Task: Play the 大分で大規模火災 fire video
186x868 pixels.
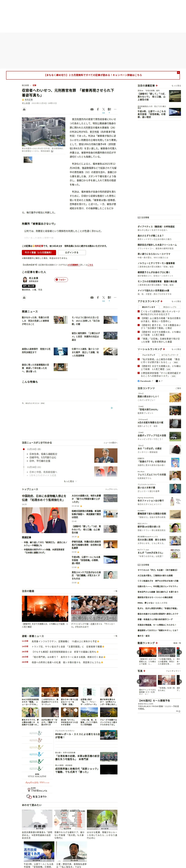Action: [45, 609]
